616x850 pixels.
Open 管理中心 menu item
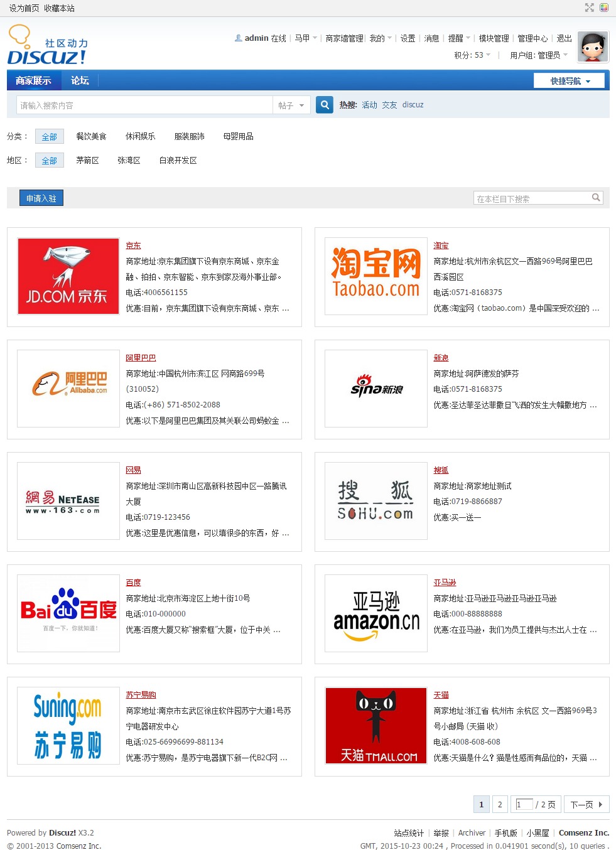532,38
